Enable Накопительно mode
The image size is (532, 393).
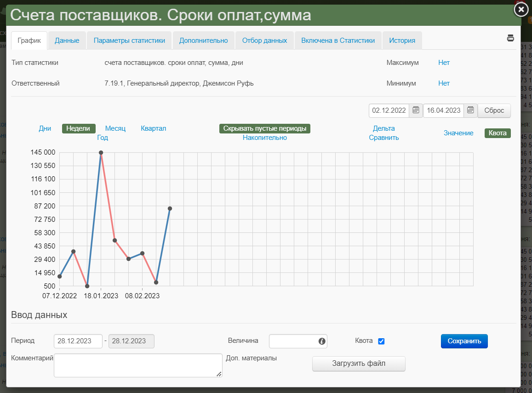(265, 138)
